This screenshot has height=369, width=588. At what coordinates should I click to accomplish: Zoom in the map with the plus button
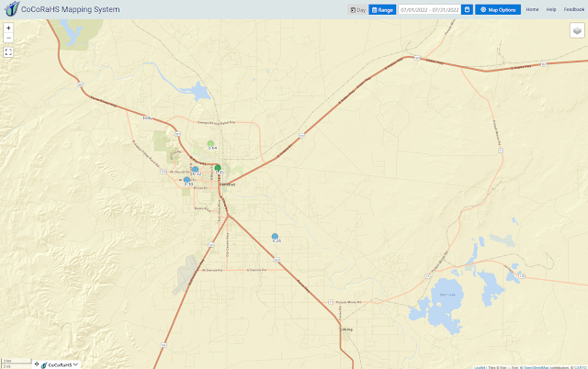pyautogui.click(x=8, y=28)
